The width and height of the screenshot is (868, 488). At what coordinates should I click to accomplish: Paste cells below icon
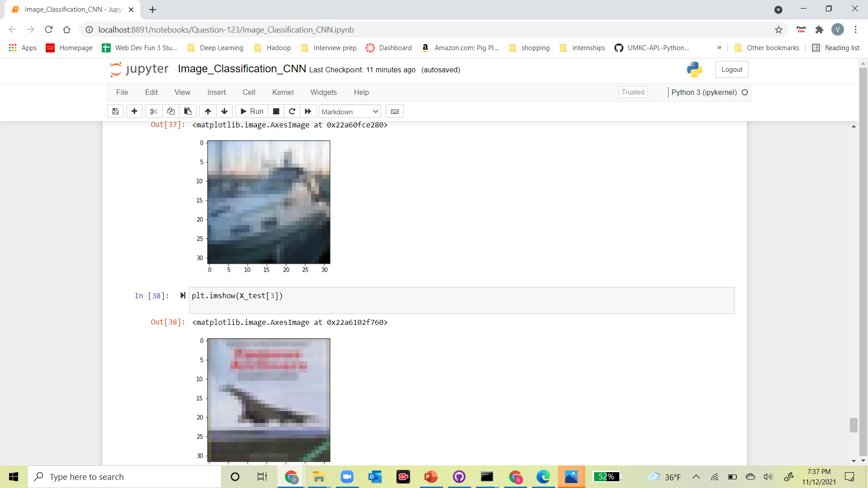tap(188, 112)
